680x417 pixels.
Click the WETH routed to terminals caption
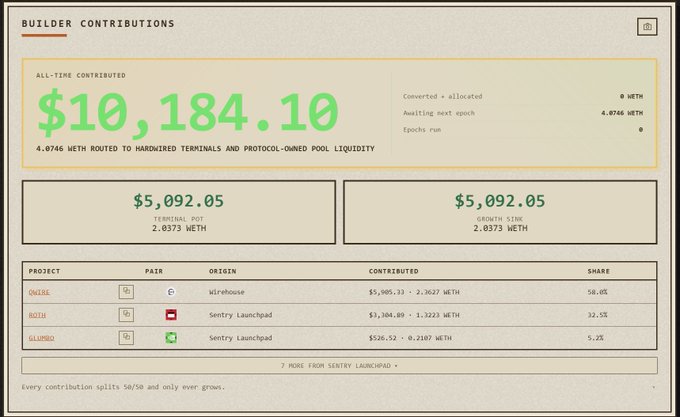tap(205, 149)
